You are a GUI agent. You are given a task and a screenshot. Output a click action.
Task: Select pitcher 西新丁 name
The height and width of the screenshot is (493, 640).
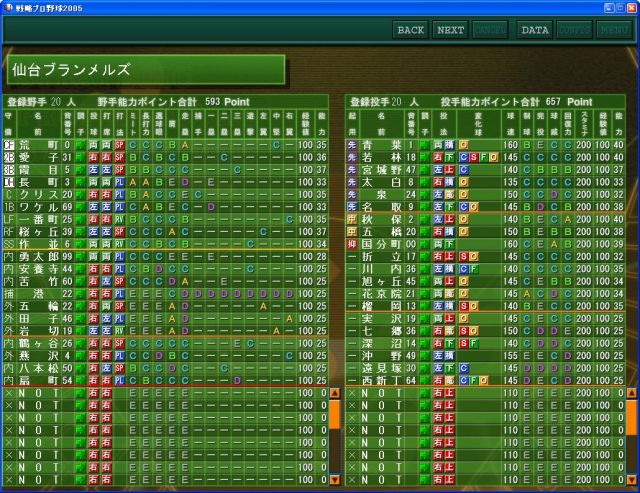pos(382,381)
